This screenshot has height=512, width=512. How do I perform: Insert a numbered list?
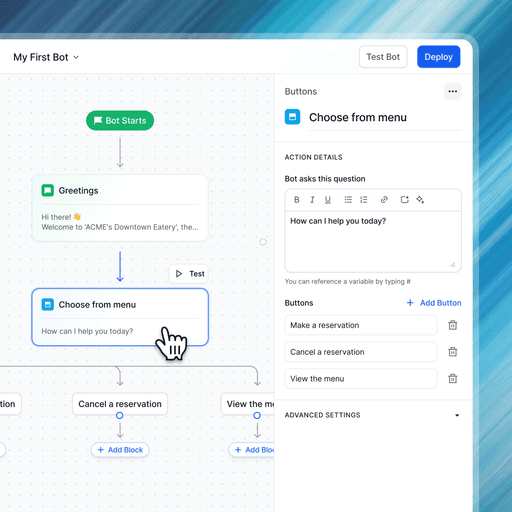364,200
